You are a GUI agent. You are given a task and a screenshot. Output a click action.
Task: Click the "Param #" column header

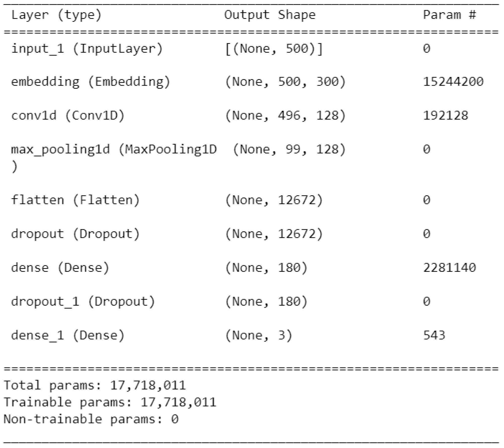pyautogui.click(x=449, y=15)
